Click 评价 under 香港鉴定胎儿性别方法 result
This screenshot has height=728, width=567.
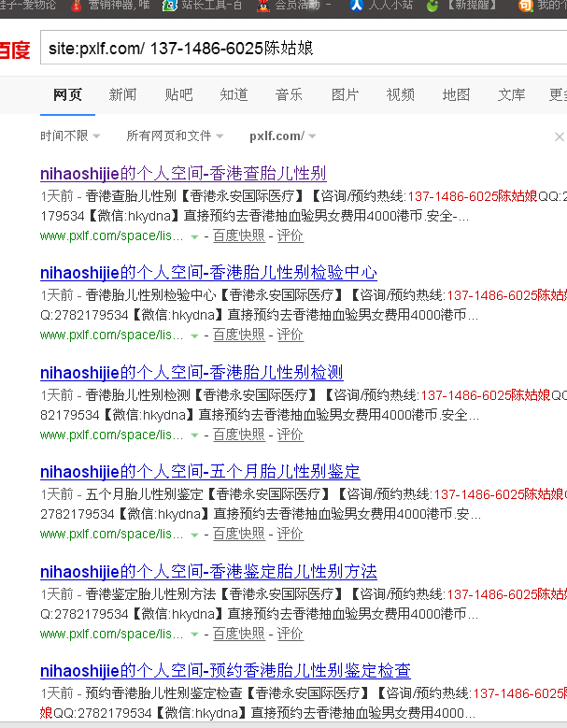pos(291,634)
